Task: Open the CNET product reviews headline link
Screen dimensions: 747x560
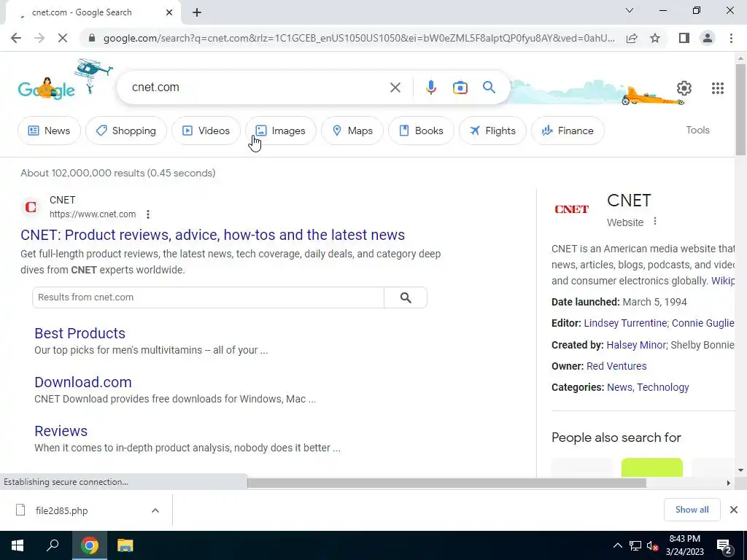Action: [x=212, y=235]
